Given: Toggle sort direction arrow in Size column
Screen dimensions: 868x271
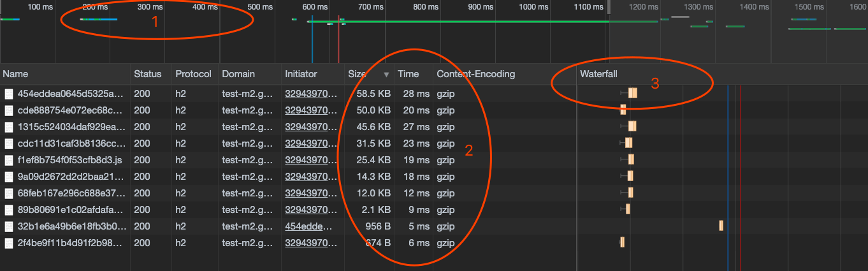Looking at the screenshot, I should (386, 75).
